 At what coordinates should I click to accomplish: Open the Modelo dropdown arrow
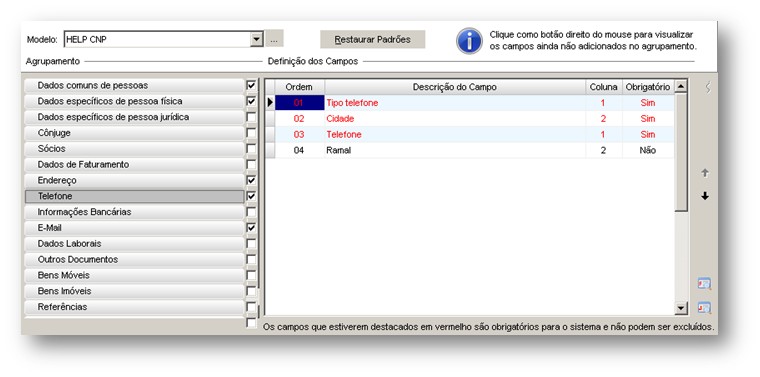(x=257, y=40)
